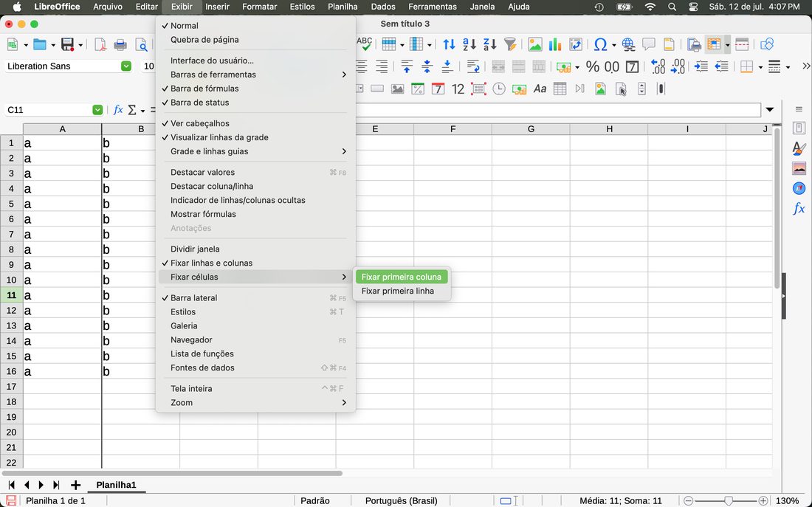Toggle the AutoFilter funnel icon

pos(510,44)
